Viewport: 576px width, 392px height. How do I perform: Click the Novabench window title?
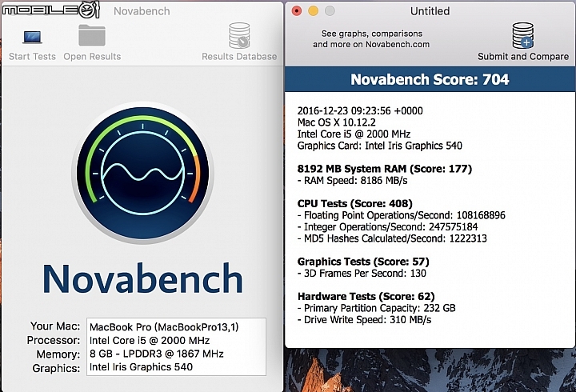click(142, 11)
